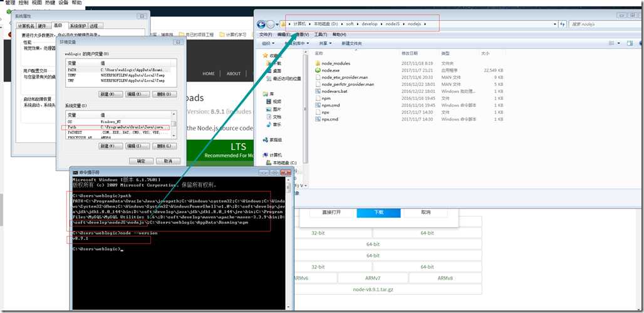The image size is (644, 313).
Task: Click 编辑(I) under system variables
Action: pyautogui.click(x=137, y=146)
